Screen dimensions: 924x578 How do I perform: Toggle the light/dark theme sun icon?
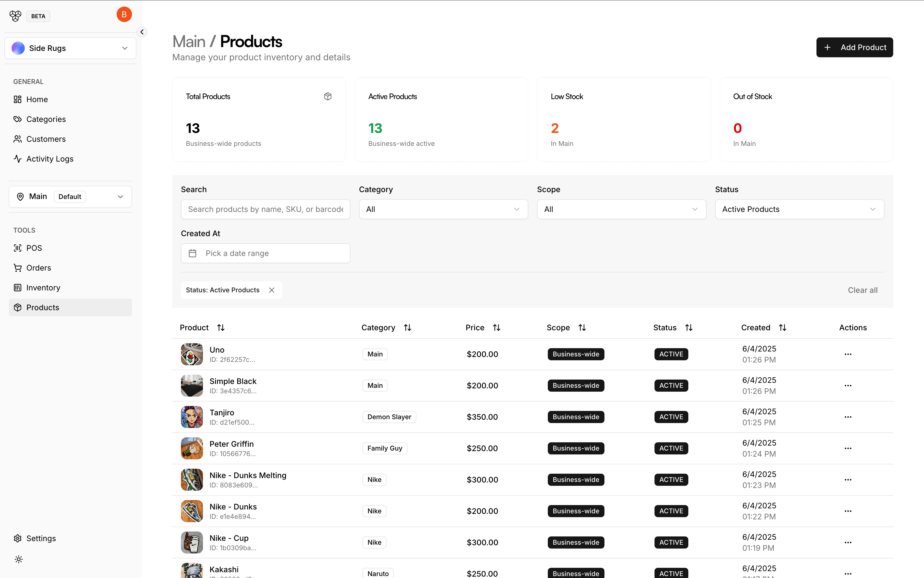coord(18,560)
